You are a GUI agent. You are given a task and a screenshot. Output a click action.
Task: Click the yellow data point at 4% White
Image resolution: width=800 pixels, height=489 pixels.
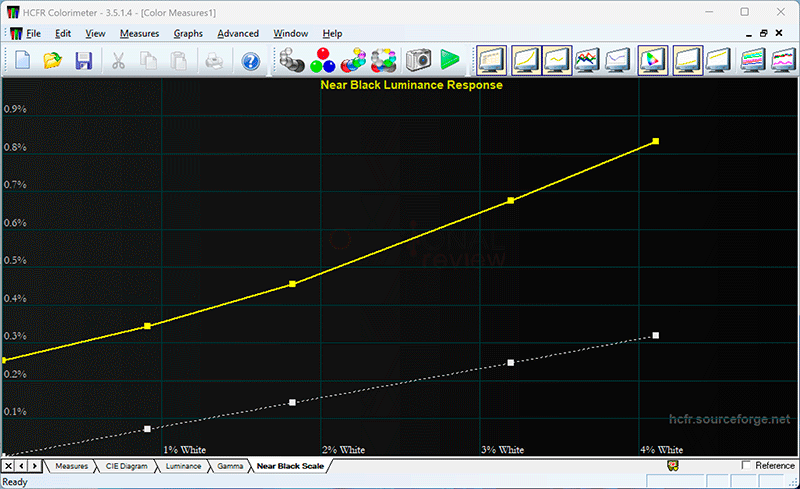pos(656,141)
